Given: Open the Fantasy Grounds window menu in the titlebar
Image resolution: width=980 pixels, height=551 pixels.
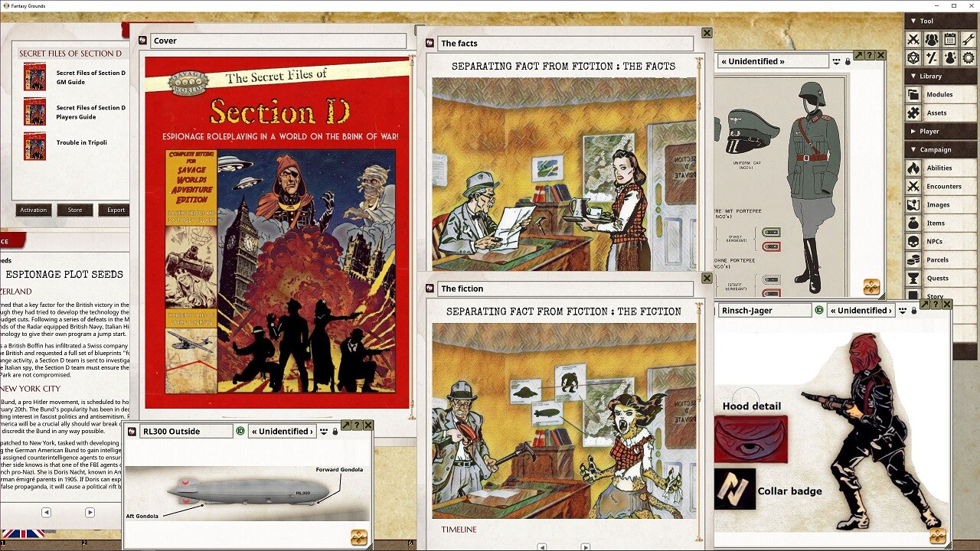Looking at the screenshot, I should click(x=5, y=5).
